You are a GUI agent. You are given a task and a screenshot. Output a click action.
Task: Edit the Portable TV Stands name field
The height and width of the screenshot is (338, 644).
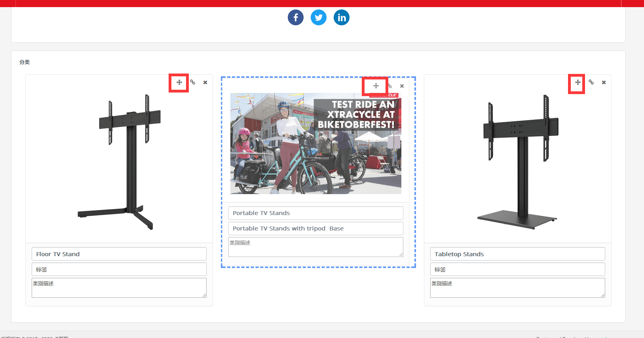click(x=316, y=213)
